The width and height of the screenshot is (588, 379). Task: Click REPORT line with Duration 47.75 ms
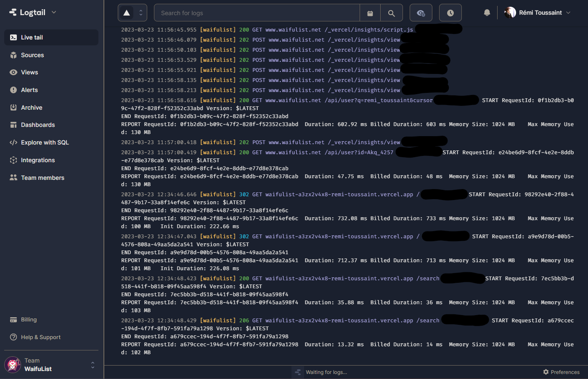347,180
